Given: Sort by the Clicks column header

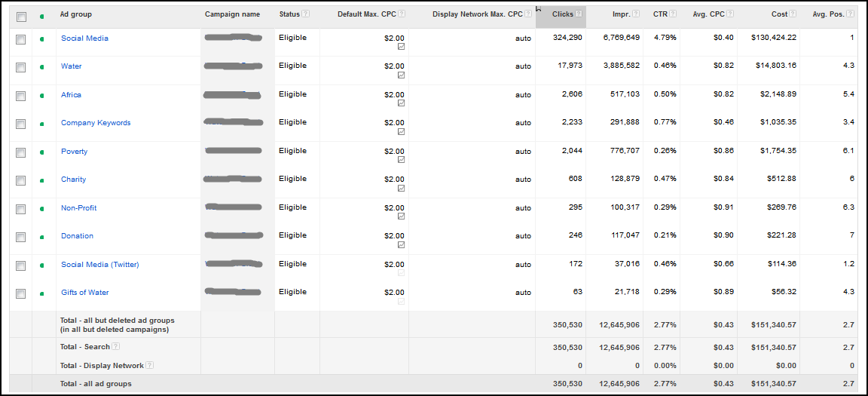Looking at the screenshot, I should pos(562,14).
